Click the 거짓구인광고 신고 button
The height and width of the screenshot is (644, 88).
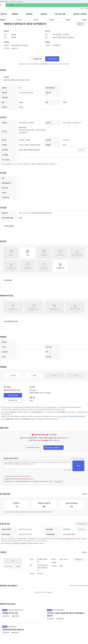(81, 524)
